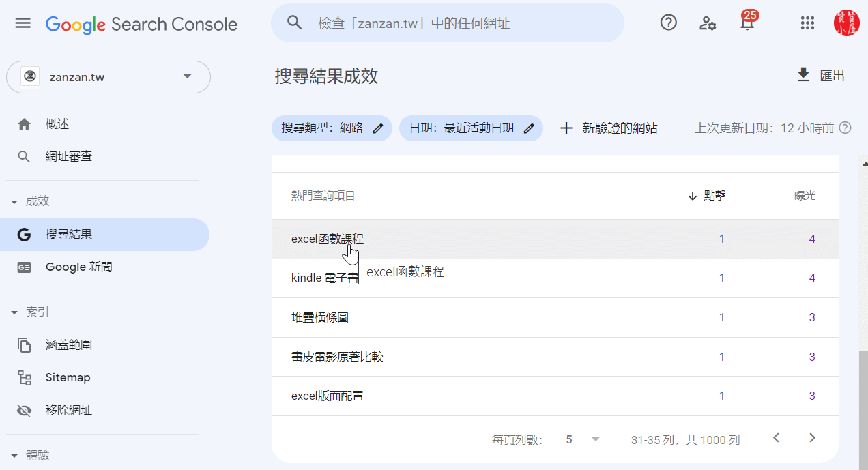Click the Google Search Console logo
Image resolution: width=868 pixels, height=470 pixels.
tap(141, 25)
